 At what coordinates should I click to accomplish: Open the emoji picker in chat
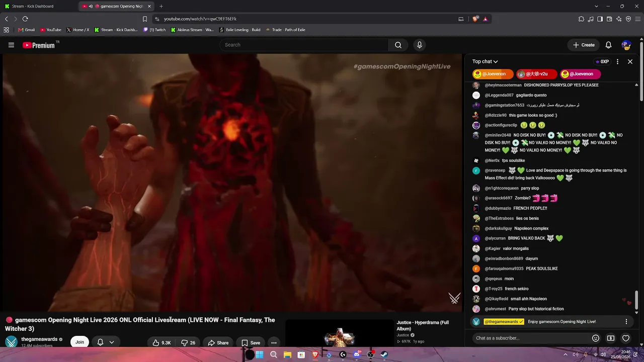[x=596, y=338]
